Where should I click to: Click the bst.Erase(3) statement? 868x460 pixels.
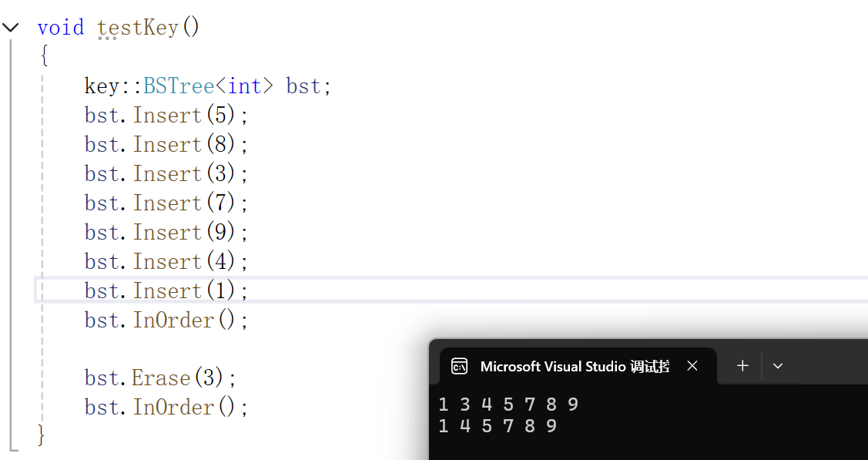coord(160,378)
